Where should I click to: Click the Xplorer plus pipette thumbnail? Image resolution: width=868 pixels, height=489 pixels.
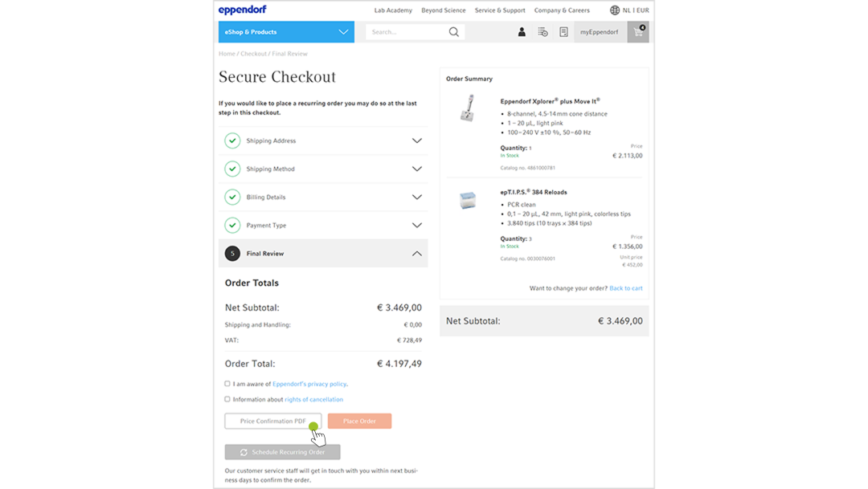[x=468, y=108]
